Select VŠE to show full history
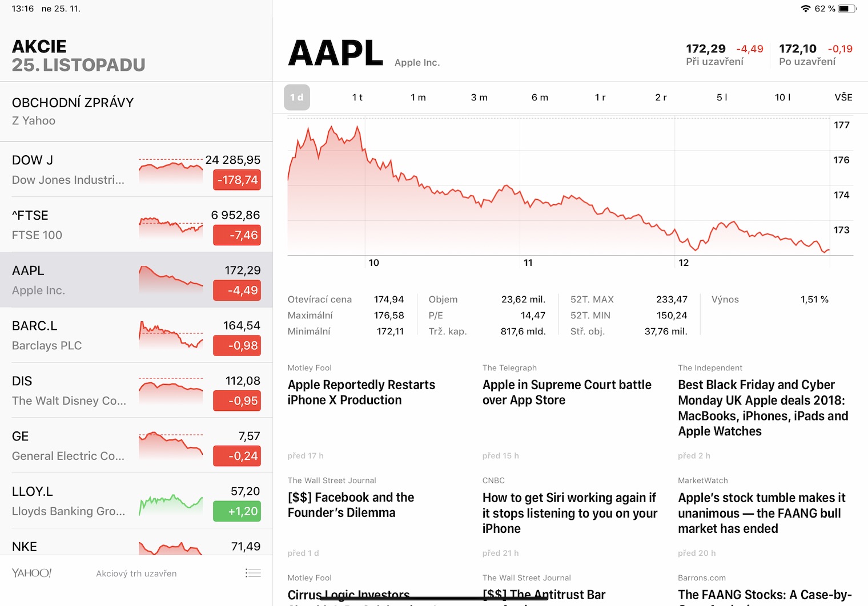 click(x=843, y=97)
